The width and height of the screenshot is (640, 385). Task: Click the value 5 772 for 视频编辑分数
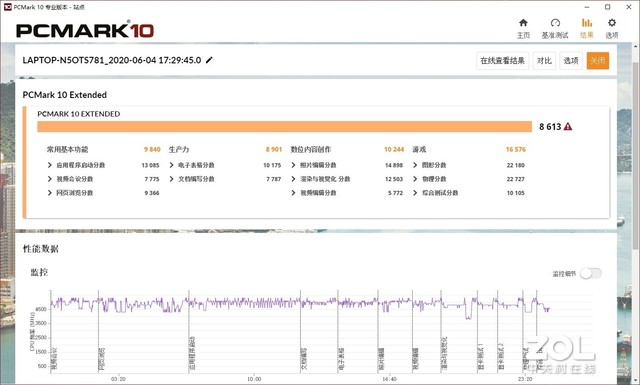395,193
